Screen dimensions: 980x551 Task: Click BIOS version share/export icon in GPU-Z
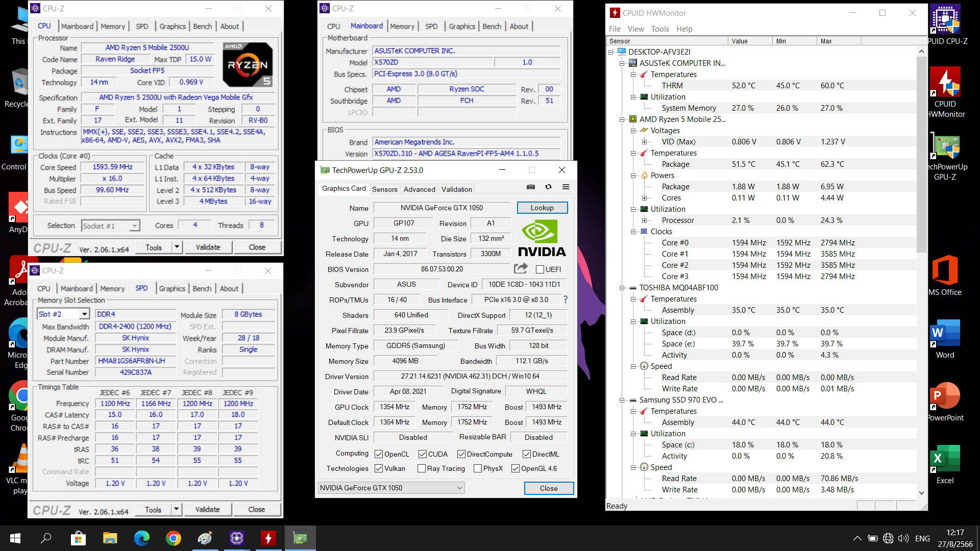(x=521, y=268)
